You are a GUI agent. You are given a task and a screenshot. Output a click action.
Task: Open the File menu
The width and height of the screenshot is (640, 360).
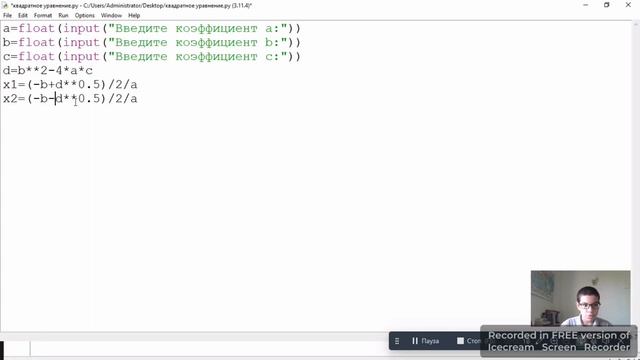click(7, 16)
